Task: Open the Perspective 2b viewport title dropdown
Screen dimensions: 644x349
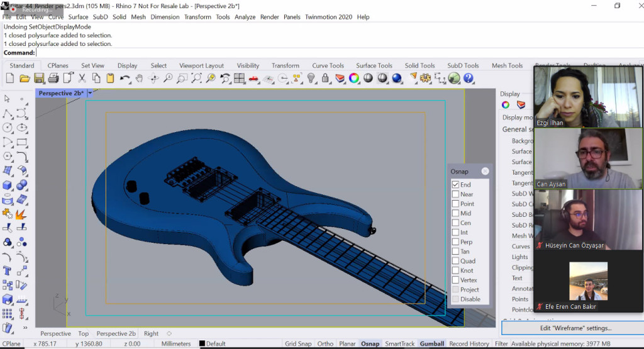Action: click(x=90, y=93)
